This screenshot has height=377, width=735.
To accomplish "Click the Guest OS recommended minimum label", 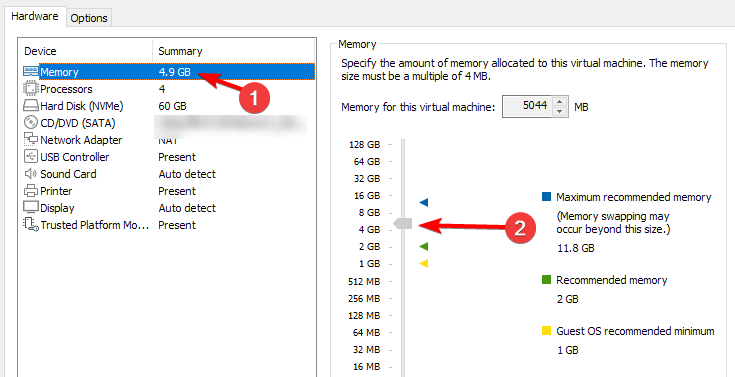I will coord(635,332).
